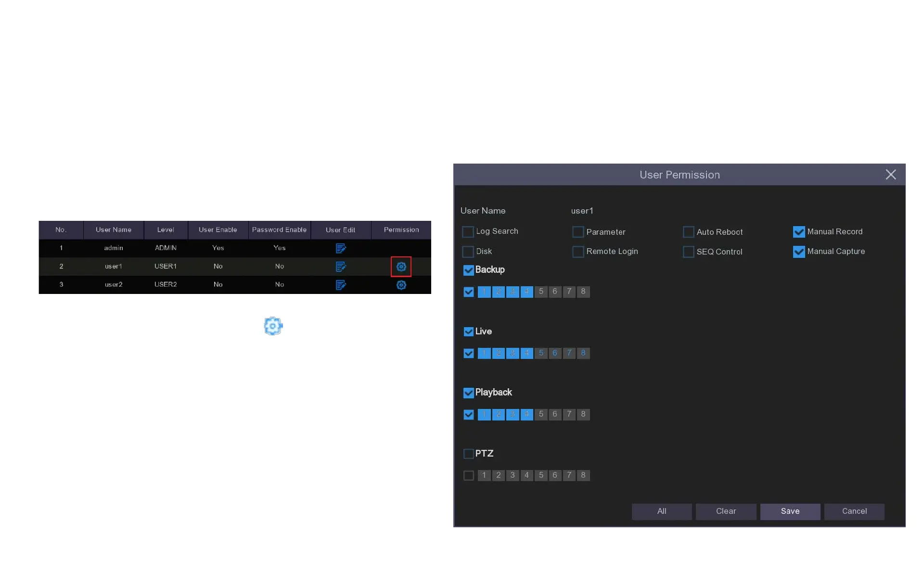Select the user2 table row
The height and width of the screenshot is (573, 924).
114,285
